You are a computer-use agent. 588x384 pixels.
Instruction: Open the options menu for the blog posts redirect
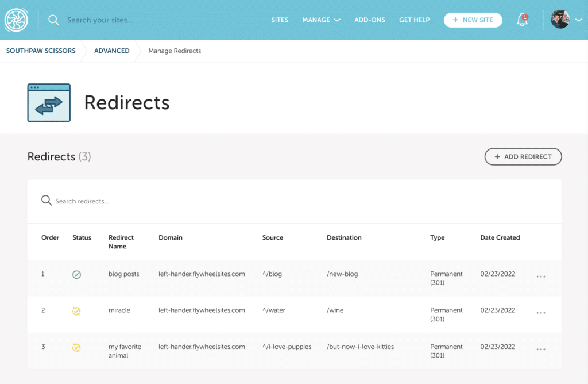coord(540,277)
